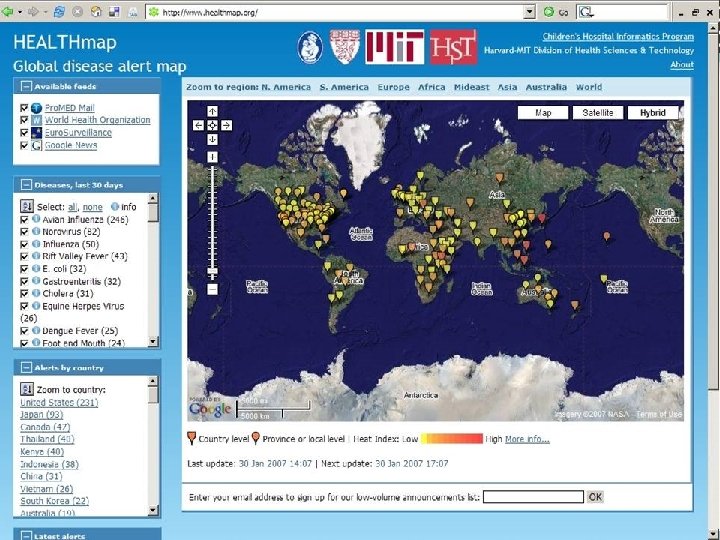Viewport: 720px width, 540px height.
Task: Click More info link for heat index
Action: [527, 439]
